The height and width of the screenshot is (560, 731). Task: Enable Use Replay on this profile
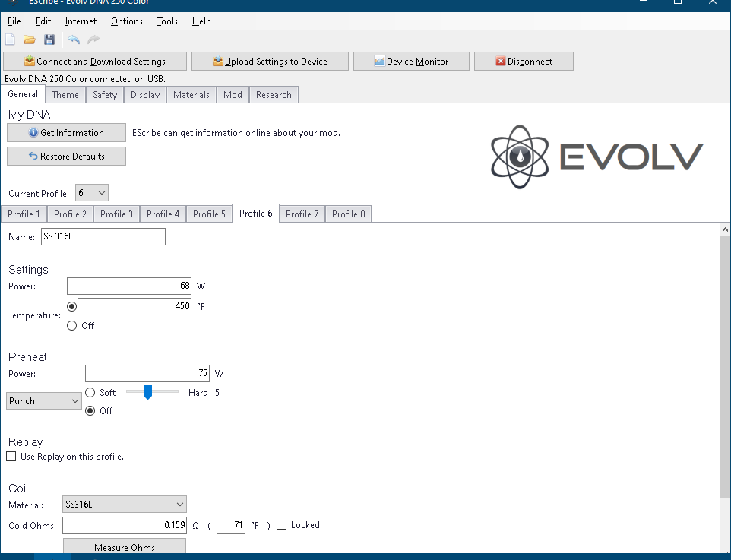(11, 457)
